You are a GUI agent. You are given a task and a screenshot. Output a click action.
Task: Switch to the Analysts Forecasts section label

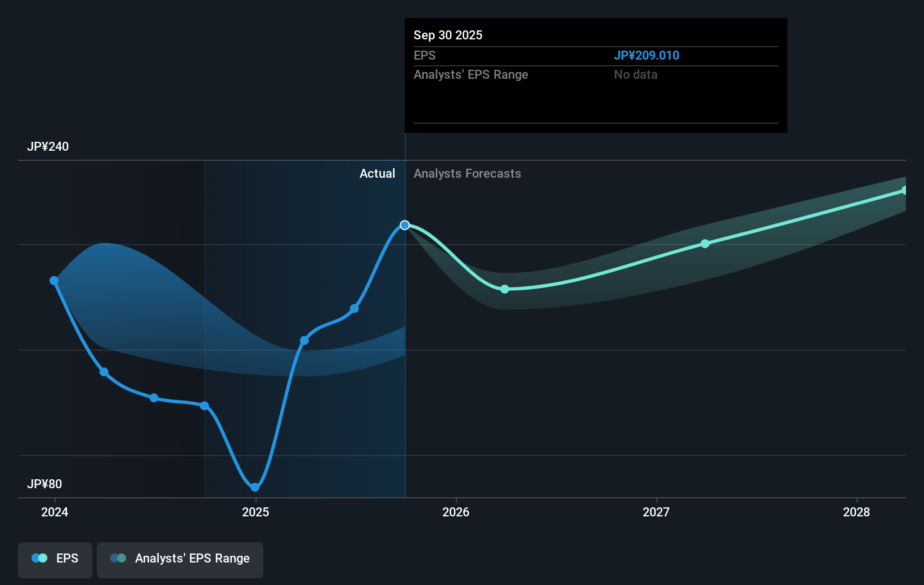point(467,173)
